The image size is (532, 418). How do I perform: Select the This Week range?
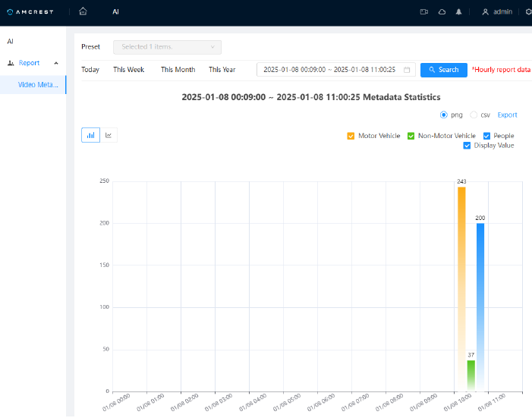tap(128, 70)
